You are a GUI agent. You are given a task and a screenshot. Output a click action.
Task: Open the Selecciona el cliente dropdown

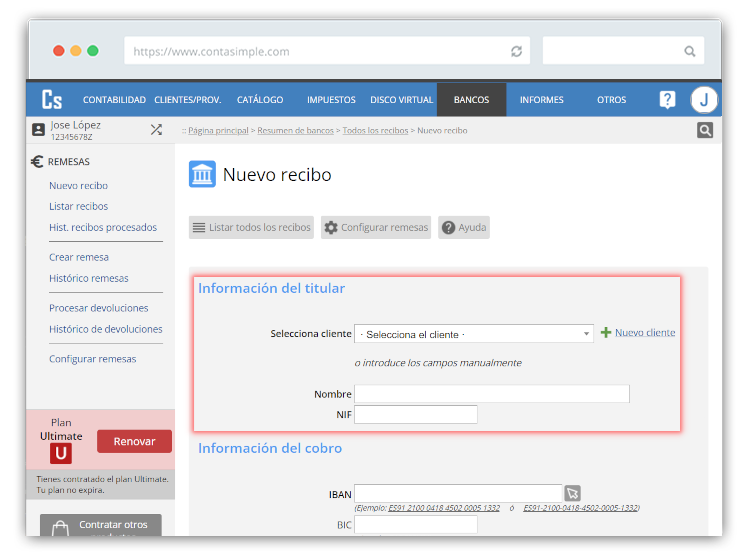[x=474, y=334]
